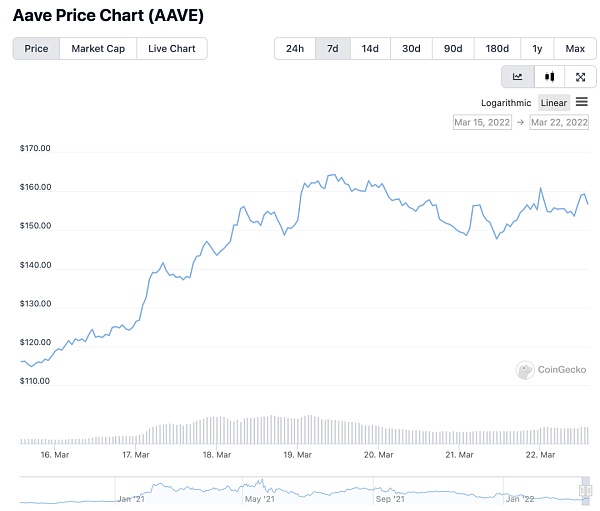Screen dimensions: 600x511
Task: Set range to 24h
Action: tap(295, 48)
